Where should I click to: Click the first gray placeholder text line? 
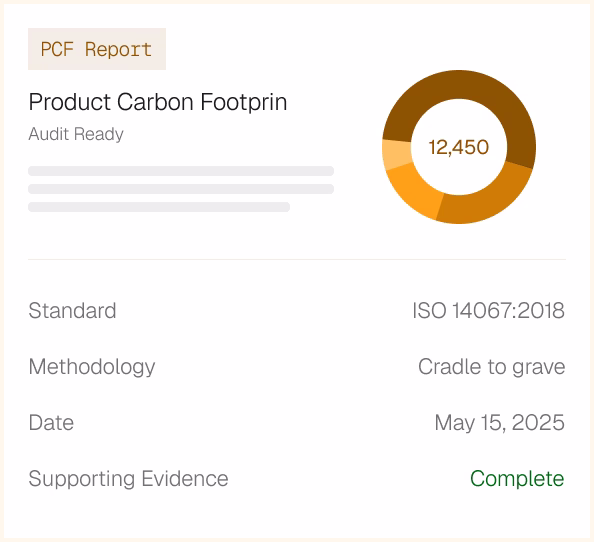[181, 171]
